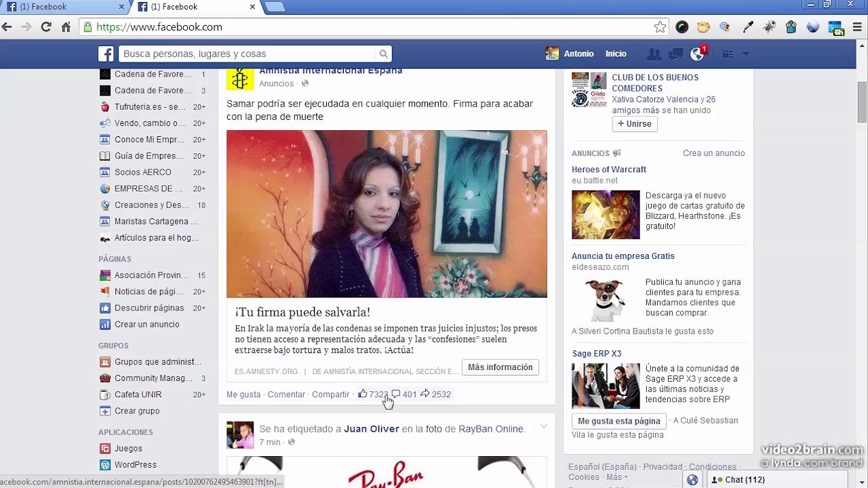The image size is (868, 488).
Task: Open notifications globe with red badge
Action: coord(698,54)
